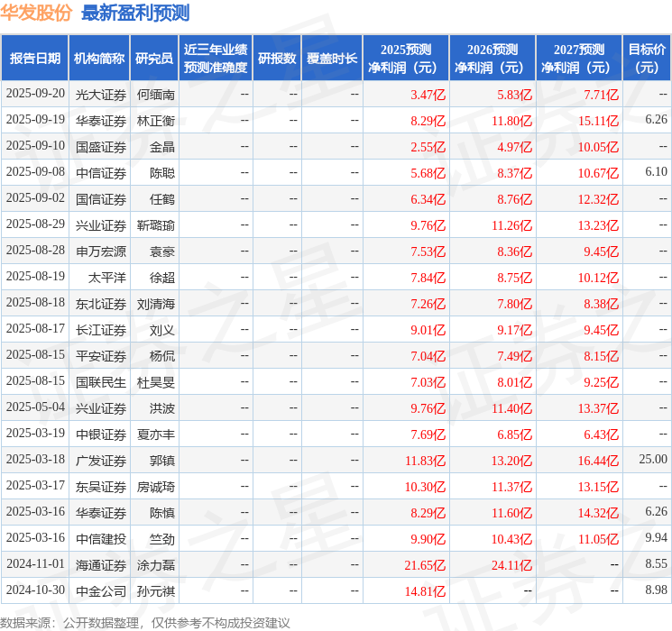Click 国联民生 institution cell

(101, 382)
